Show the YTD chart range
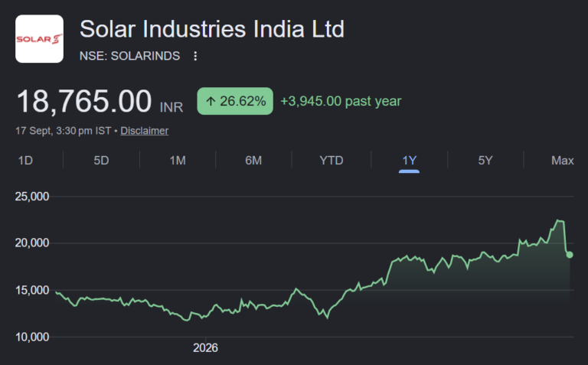The image size is (588, 365). click(332, 161)
